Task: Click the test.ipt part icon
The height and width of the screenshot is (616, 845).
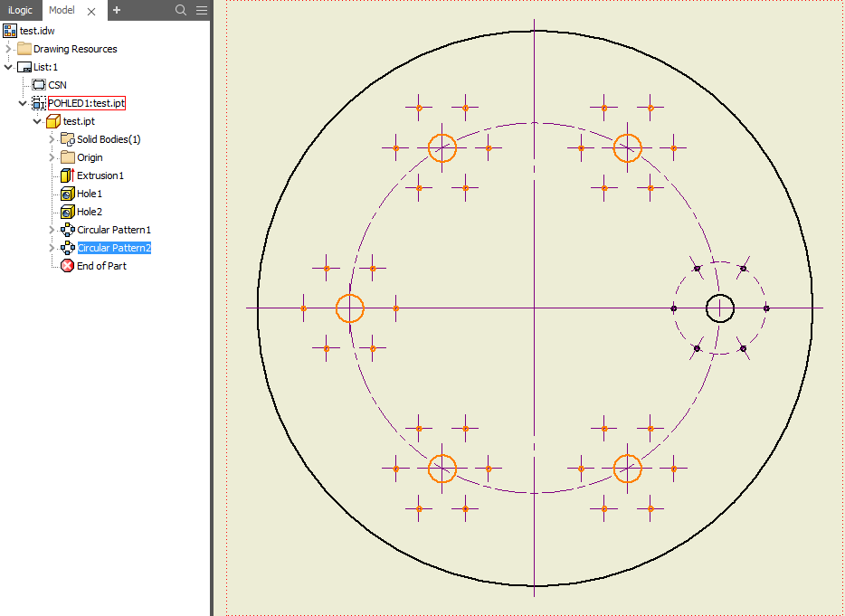Action: pyautogui.click(x=53, y=121)
